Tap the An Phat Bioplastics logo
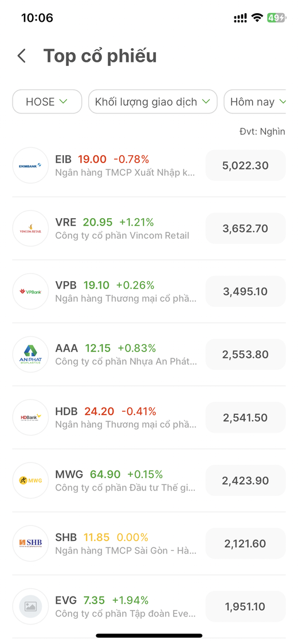298x644 pixels. click(30, 354)
